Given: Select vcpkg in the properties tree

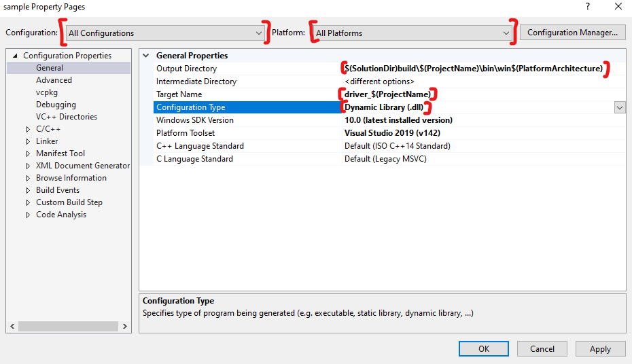Looking at the screenshot, I should (47, 92).
